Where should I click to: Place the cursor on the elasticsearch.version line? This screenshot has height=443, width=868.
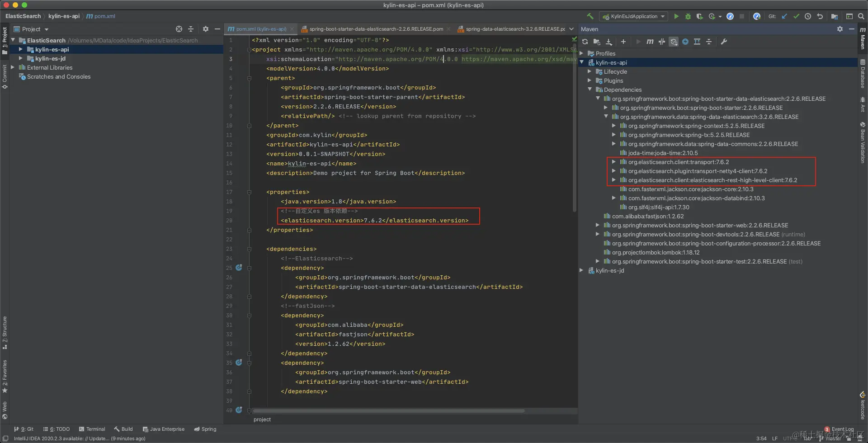click(374, 221)
